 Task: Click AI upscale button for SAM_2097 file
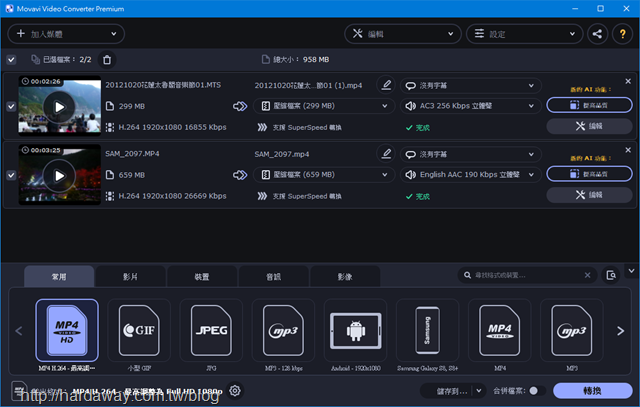coord(589,174)
